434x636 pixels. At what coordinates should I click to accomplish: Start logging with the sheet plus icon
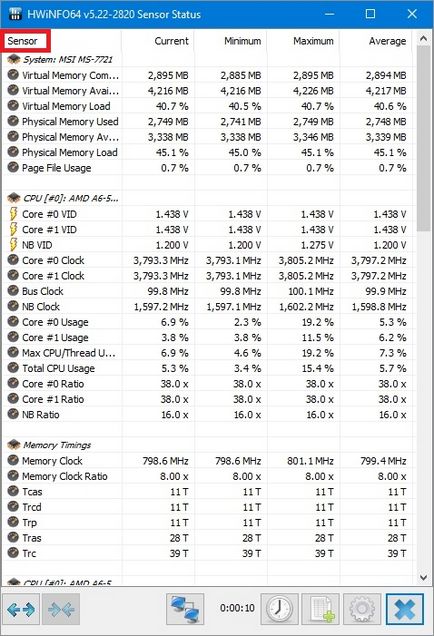click(321, 609)
